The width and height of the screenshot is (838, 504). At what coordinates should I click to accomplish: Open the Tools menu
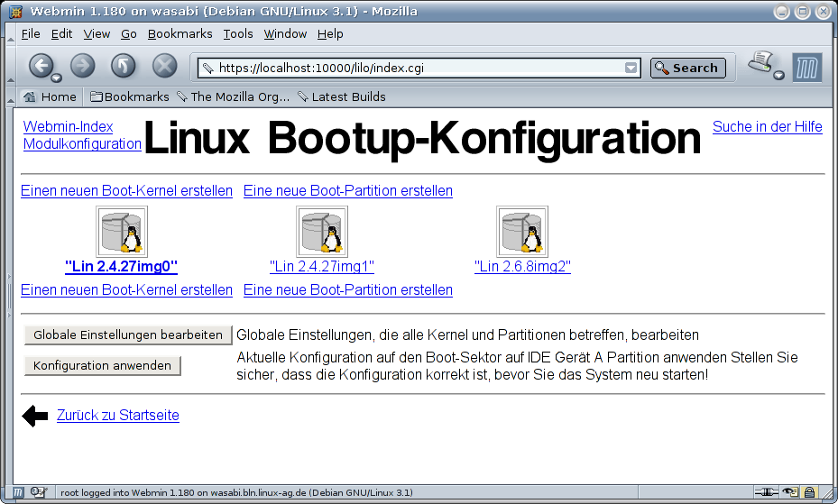click(x=238, y=33)
